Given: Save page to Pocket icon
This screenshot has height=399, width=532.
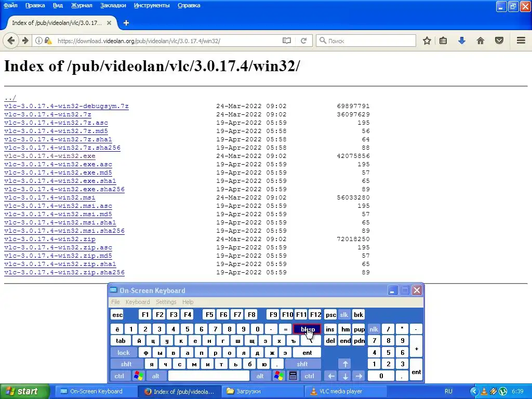Looking at the screenshot, I should [x=499, y=41].
